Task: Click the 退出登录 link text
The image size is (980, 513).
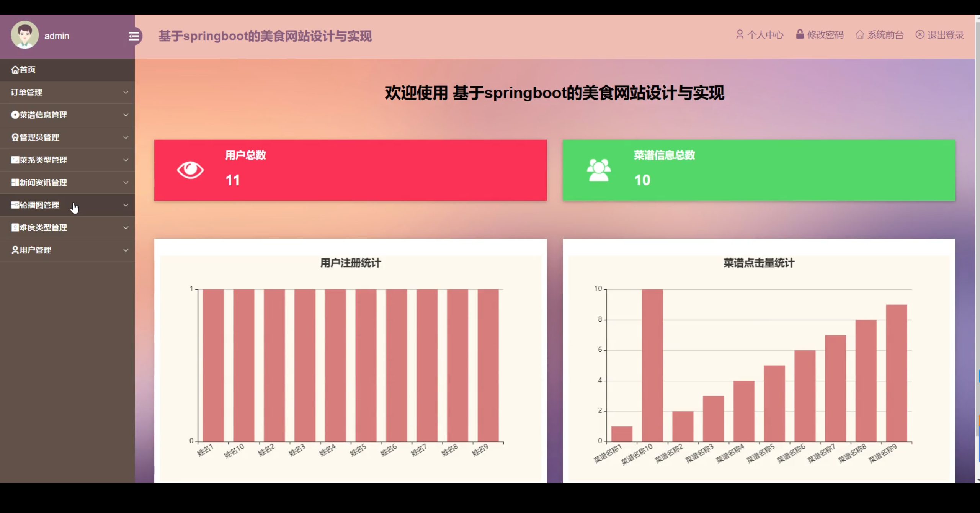Action: (x=945, y=35)
